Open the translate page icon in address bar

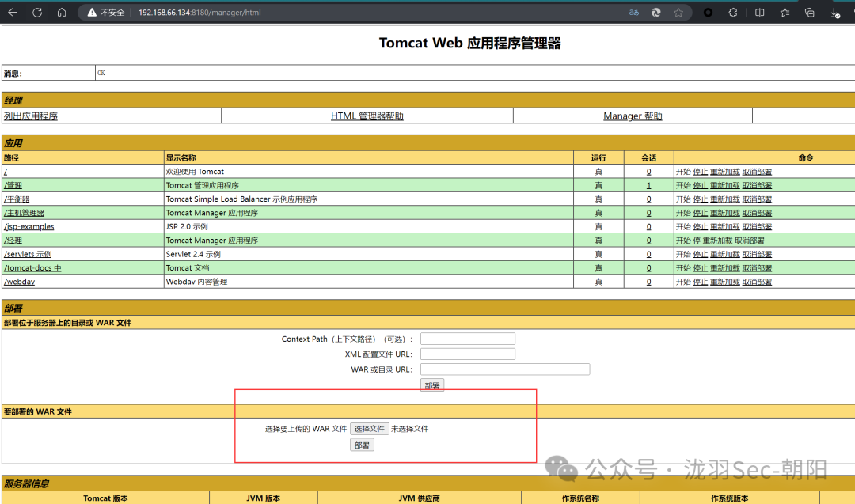pos(633,13)
